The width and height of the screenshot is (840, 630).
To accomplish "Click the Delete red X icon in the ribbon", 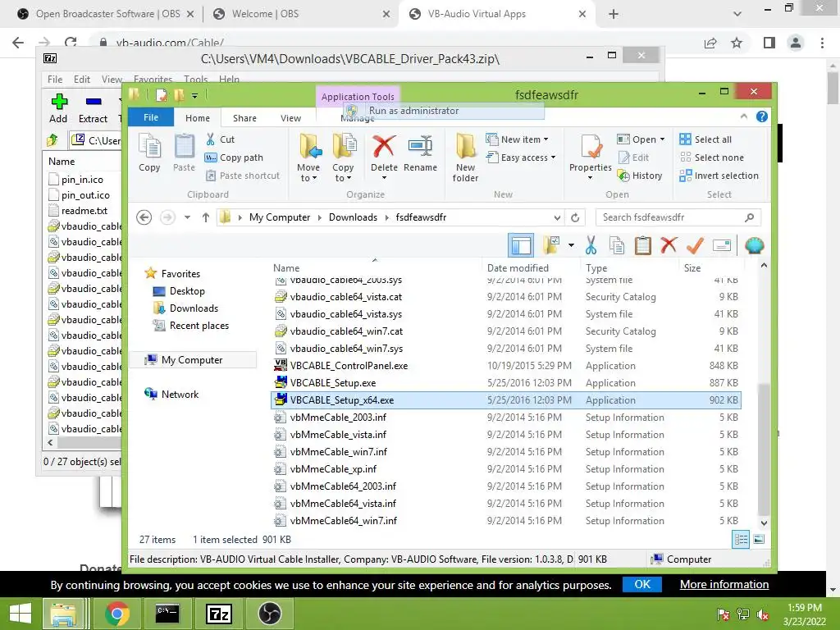I will tap(384, 146).
